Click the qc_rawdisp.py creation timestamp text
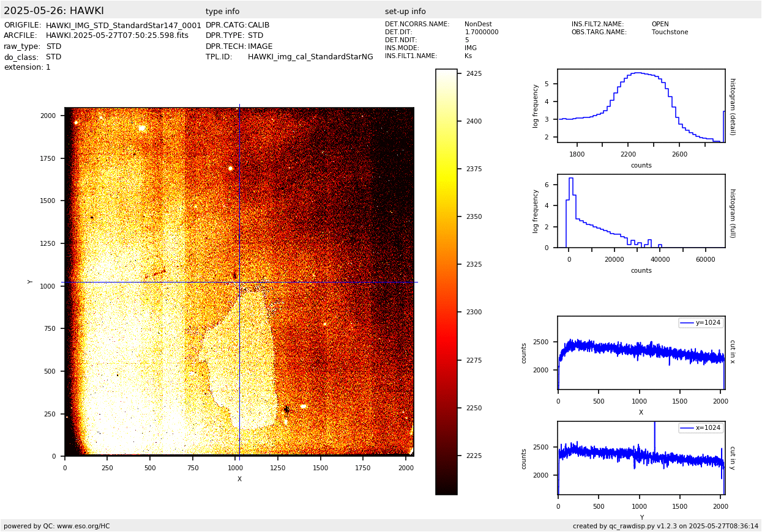This screenshot has width=762, height=532. click(665, 526)
